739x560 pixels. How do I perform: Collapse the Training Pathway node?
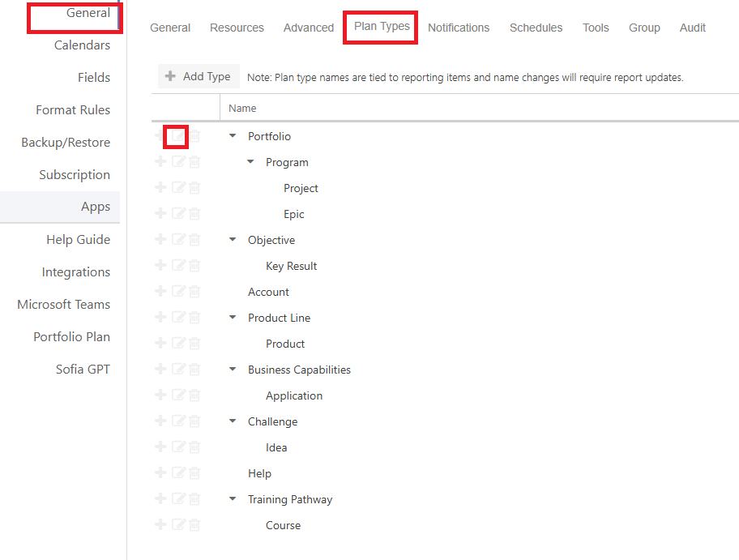[x=233, y=498]
